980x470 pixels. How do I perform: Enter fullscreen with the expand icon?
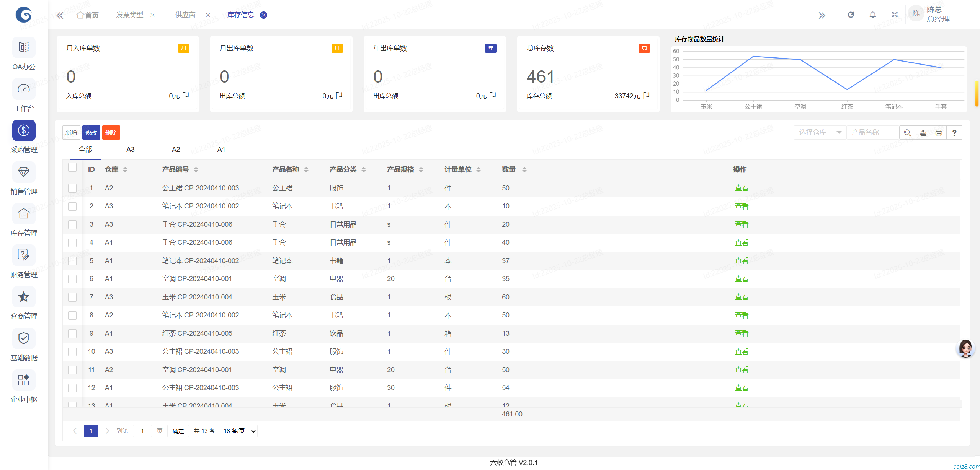[895, 15]
